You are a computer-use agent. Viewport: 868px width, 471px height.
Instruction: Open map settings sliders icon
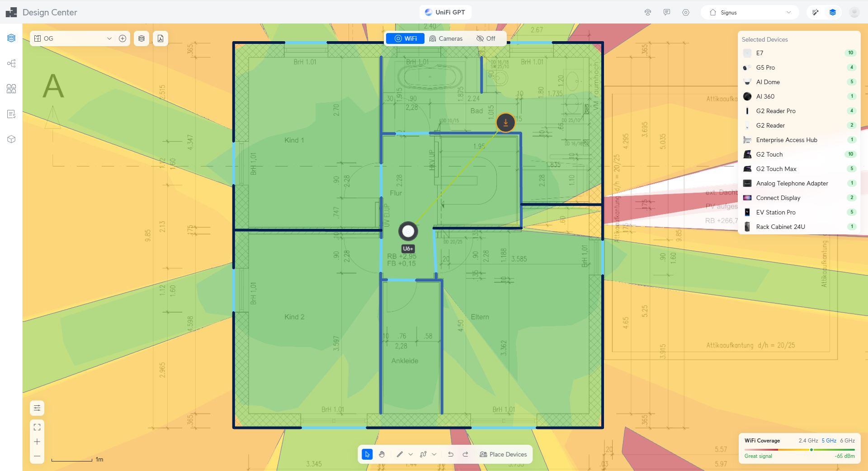tap(37, 408)
